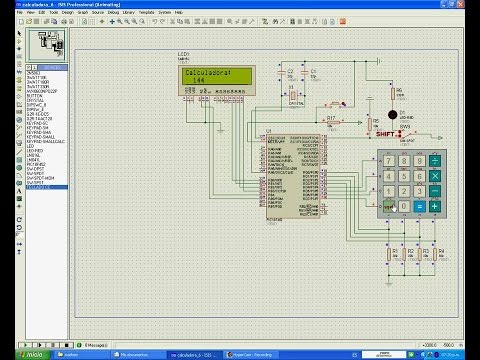Image resolution: width=480 pixels, height=360 pixels.
Task: Click the P pick devices button
Action: 29,68
